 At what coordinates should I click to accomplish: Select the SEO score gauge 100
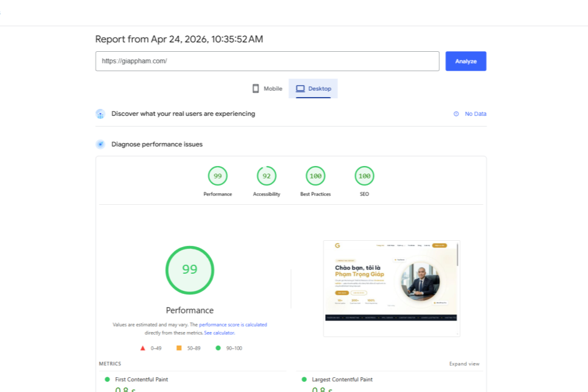tap(365, 176)
